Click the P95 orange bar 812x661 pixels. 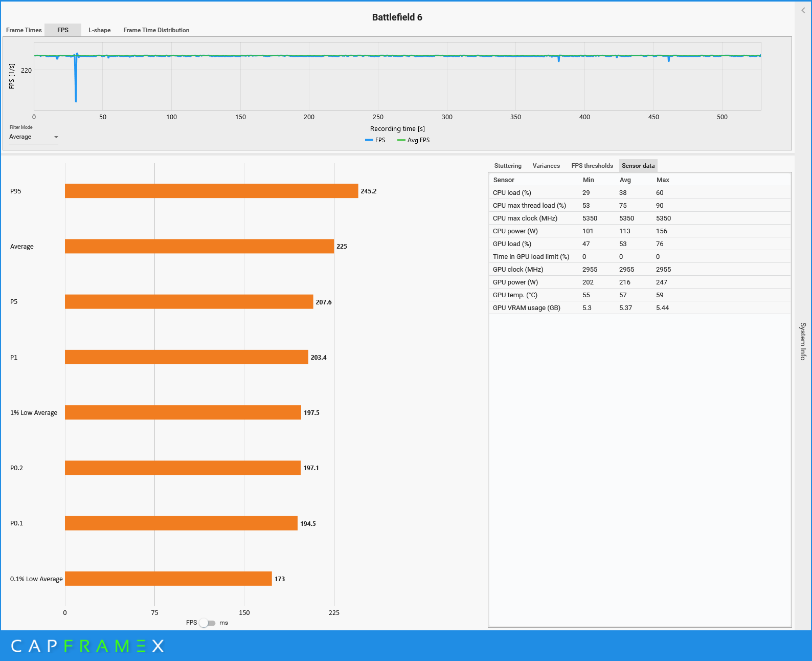pyautogui.click(x=211, y=191)
